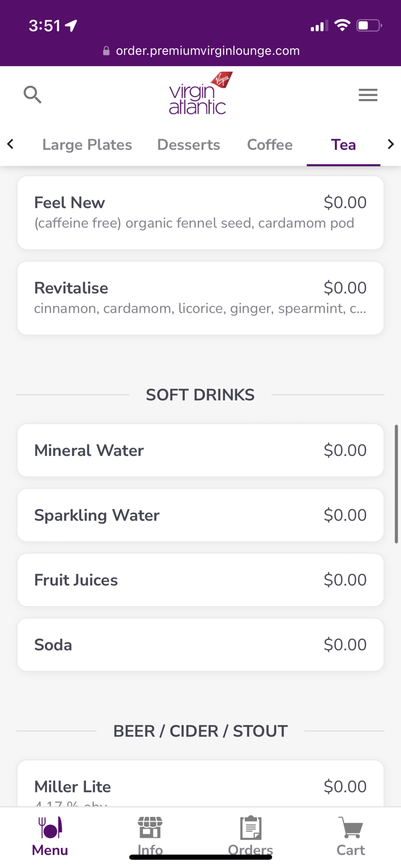Viewport: 401px width, 868px height.
Task: Tap the Menu fork-and-plate icon
Action: click(x=50, y=828)
